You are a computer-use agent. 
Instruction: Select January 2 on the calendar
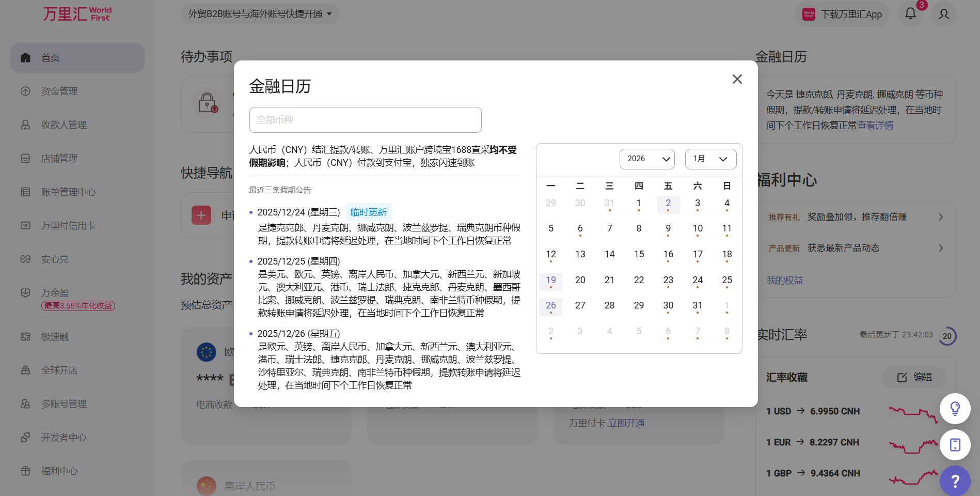pyautogui.click(x=668, y=204)
